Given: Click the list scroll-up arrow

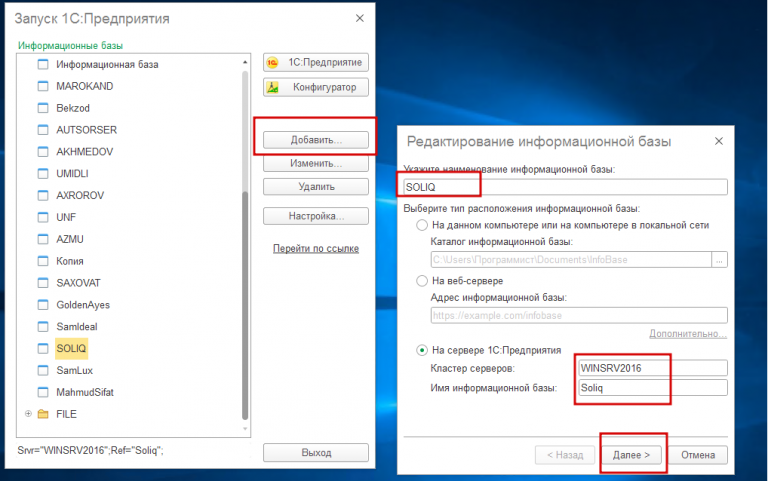Looking at the screenshot, I should 245,62.
